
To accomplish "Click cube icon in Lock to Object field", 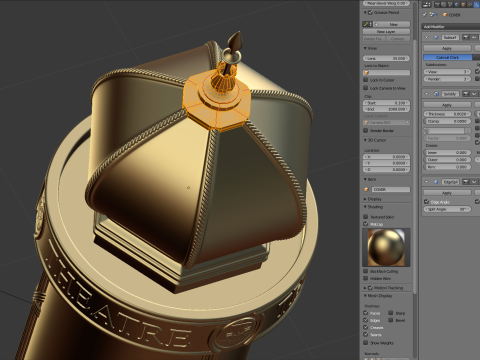I will pyautogui.click(x=367, y=73).
